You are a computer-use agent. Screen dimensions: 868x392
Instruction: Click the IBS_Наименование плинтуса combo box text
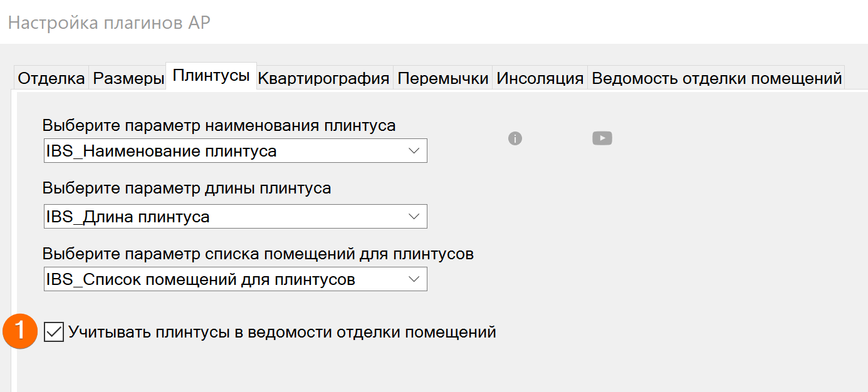pyautogui.click(x=162, y=151)
